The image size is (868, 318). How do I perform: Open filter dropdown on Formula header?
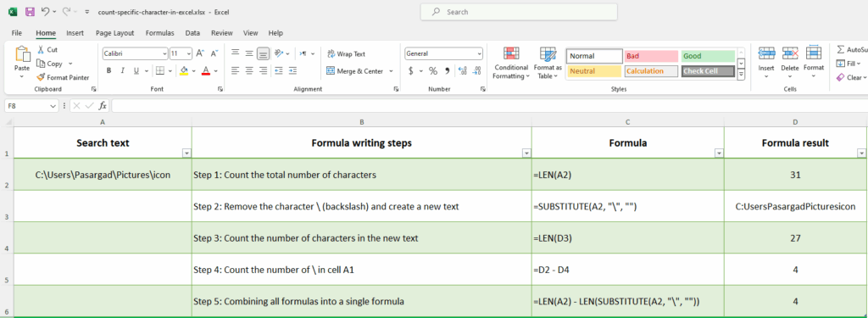(719, 153)
